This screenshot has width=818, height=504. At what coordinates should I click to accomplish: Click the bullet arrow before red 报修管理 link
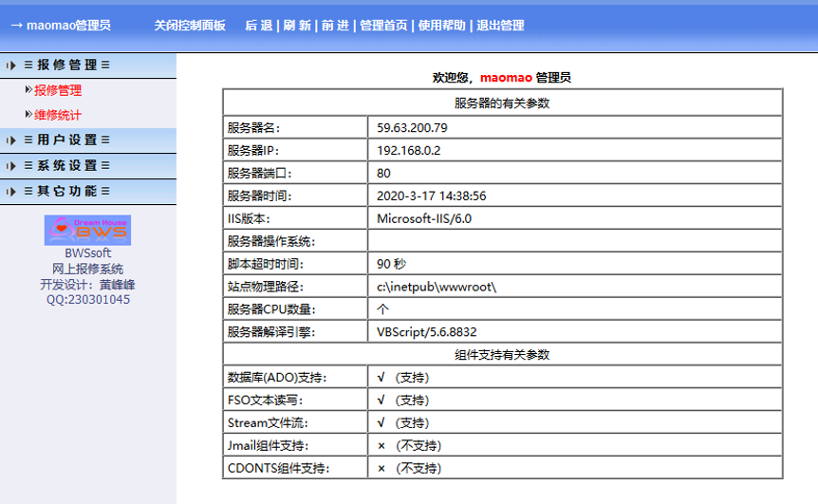click(x=28, y=90)
